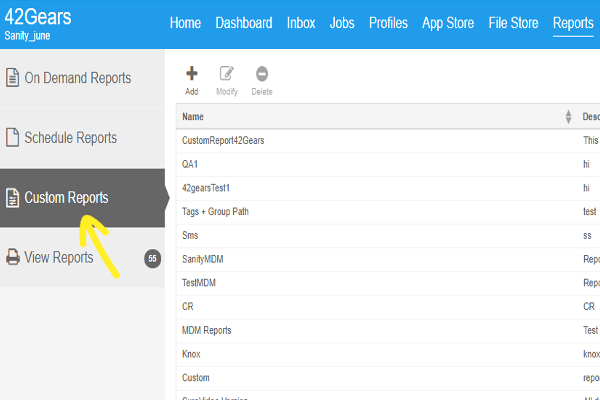The image size is (600, 400).
Task: Click the Name column header
Action: 193,117
